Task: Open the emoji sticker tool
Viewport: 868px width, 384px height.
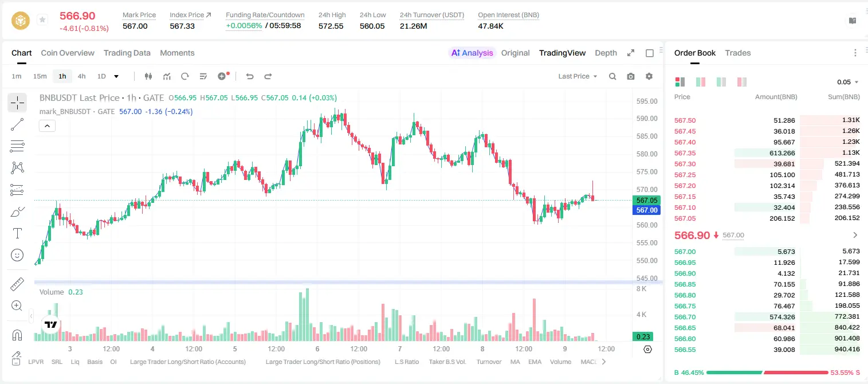Action: [x=17, y=255]
